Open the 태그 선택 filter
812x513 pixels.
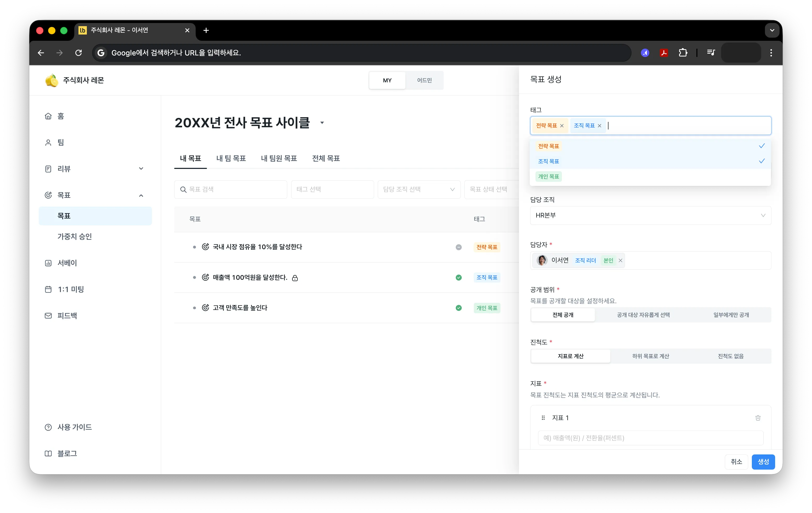pyautogui.click(x=332, y=189)
